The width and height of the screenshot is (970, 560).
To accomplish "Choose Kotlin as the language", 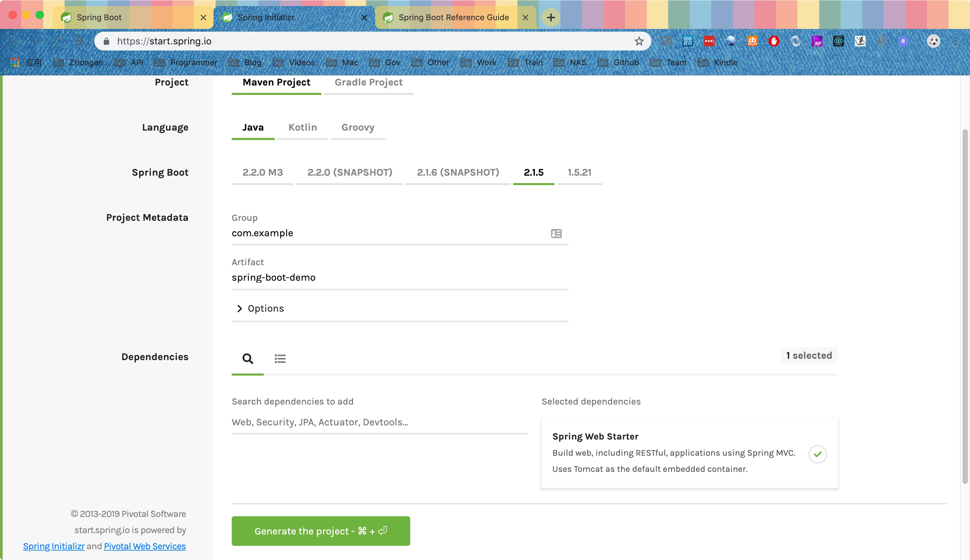I will tap(302, 127).
